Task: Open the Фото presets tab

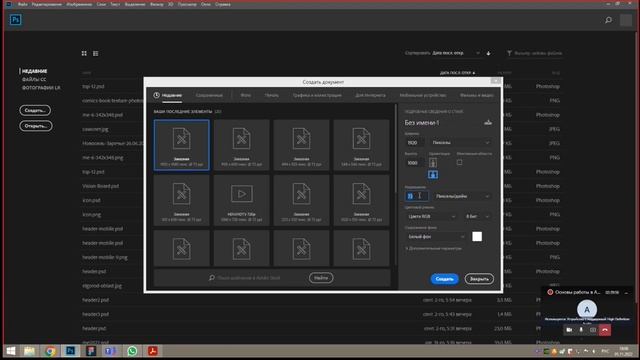Action: 246,95
